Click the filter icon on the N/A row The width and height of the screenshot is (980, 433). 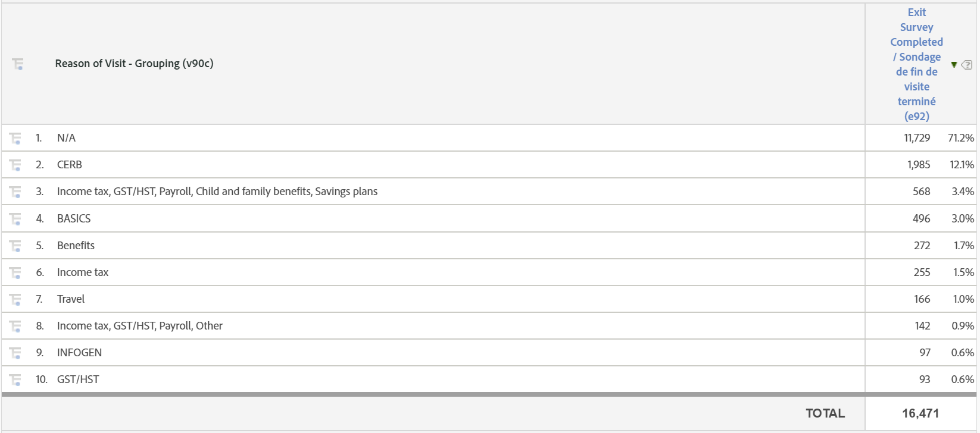coord(15,137)
